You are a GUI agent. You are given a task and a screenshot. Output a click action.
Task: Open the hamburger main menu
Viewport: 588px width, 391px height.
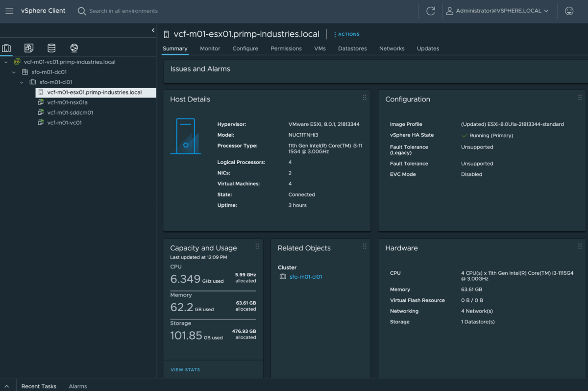(x=9, y=11)
